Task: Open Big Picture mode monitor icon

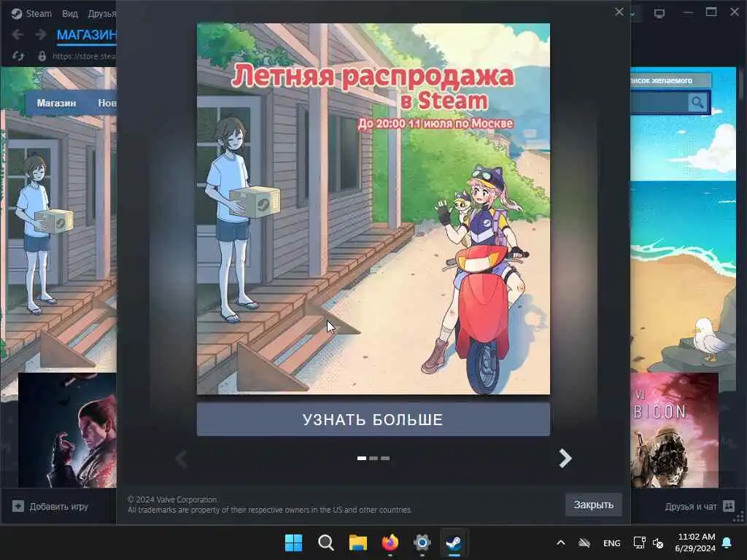Action: tap(659, 13)
